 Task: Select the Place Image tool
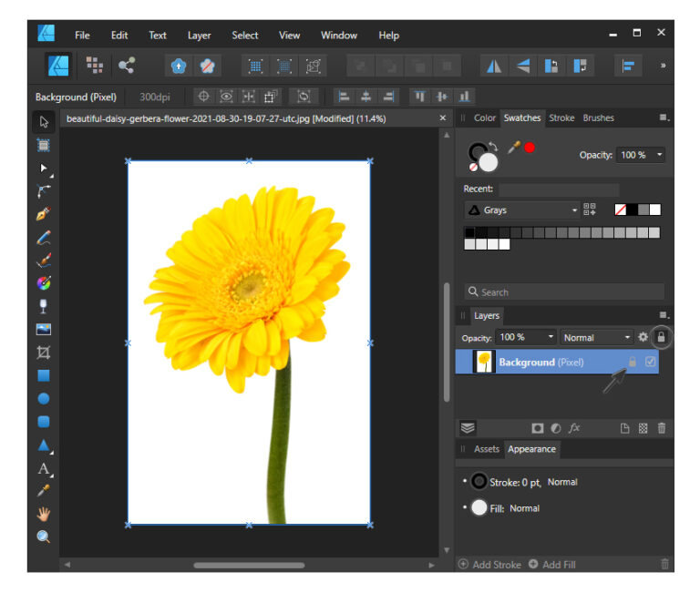(x=44, y=330)
